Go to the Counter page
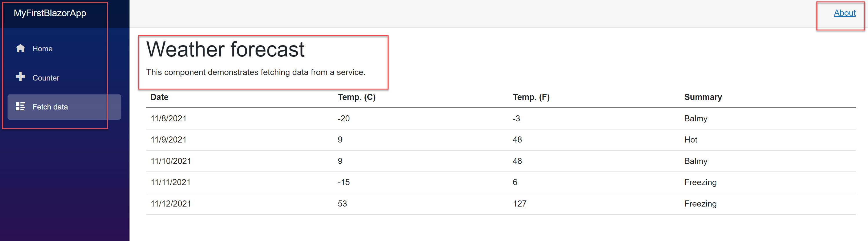This screenshot has width=868, height=241. coord(45,78)
